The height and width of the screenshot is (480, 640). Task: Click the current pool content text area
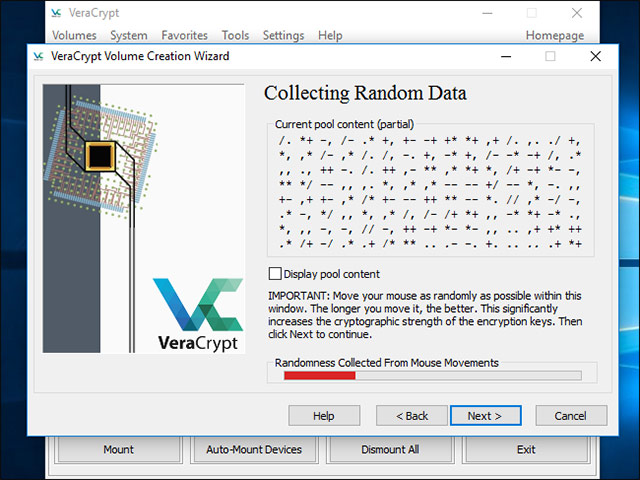coord(431,192)
